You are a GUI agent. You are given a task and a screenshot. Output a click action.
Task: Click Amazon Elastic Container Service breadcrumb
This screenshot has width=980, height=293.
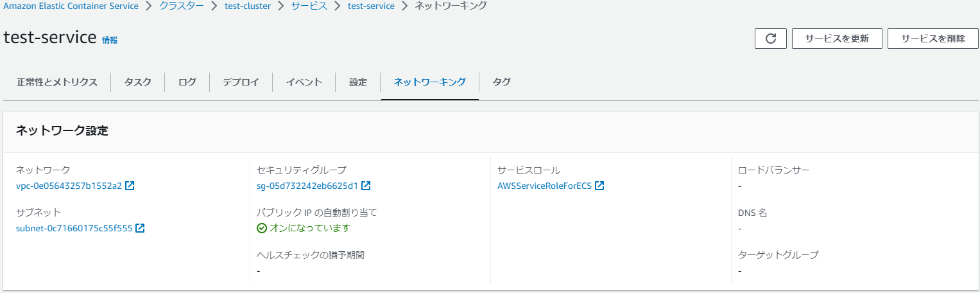pyautogui.click(x=71, y=6)
